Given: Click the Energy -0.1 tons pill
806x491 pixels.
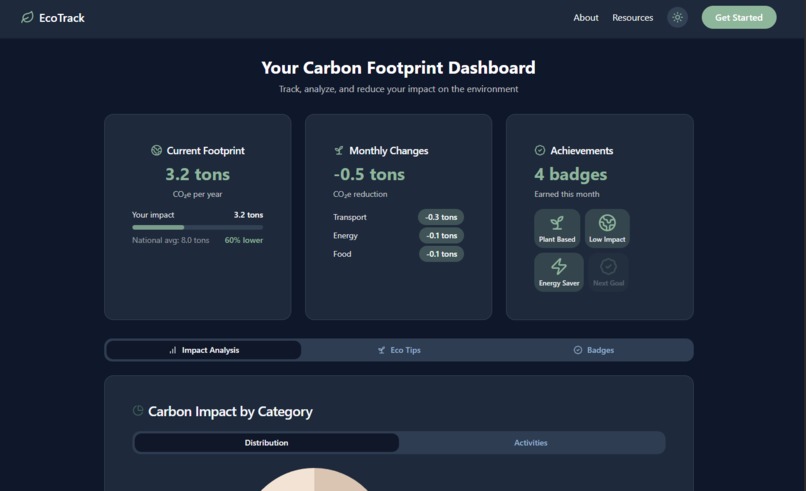Looking at the screenshot, I should click(442, 235).
